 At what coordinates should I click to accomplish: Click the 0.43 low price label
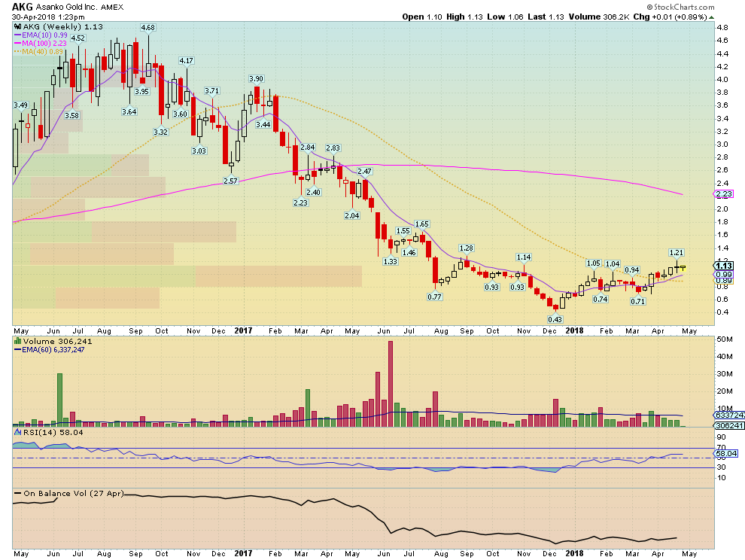pyautogui.click(x=554, y=319)
